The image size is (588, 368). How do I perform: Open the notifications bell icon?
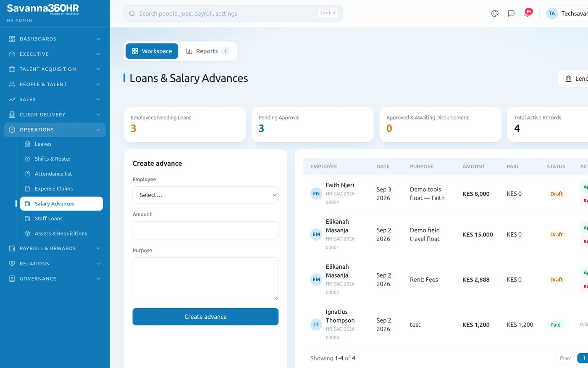click(527, 13)
